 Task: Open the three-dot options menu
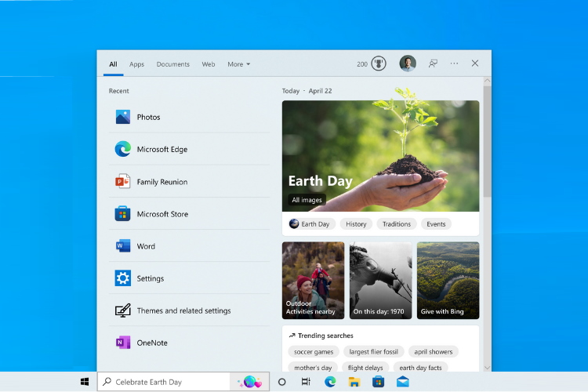[x=454, y=64]
